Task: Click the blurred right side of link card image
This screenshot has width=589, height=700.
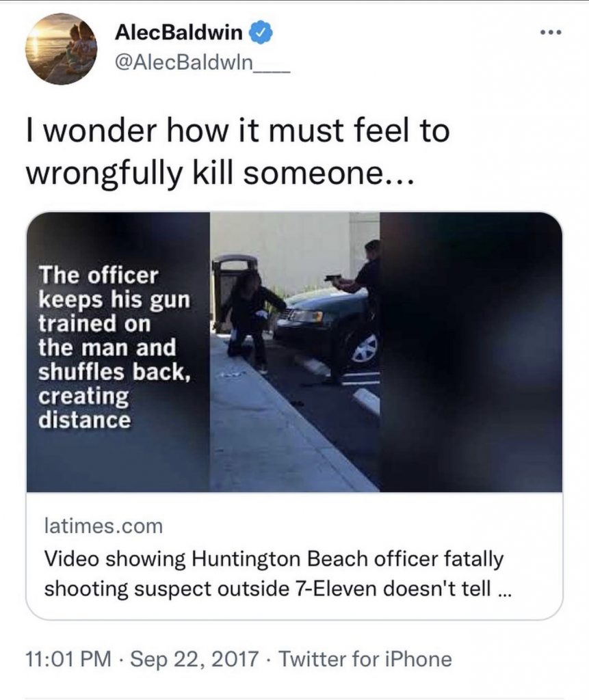Action: pos(471,352)
